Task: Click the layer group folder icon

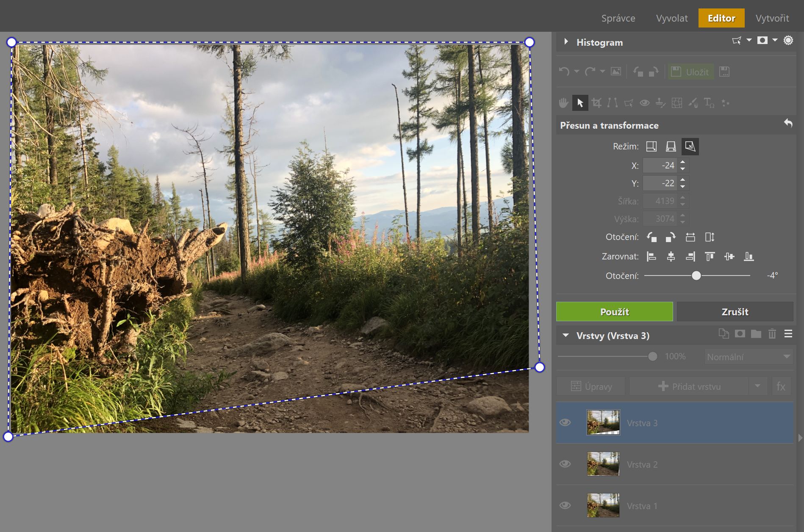Action: click(756, 334)
